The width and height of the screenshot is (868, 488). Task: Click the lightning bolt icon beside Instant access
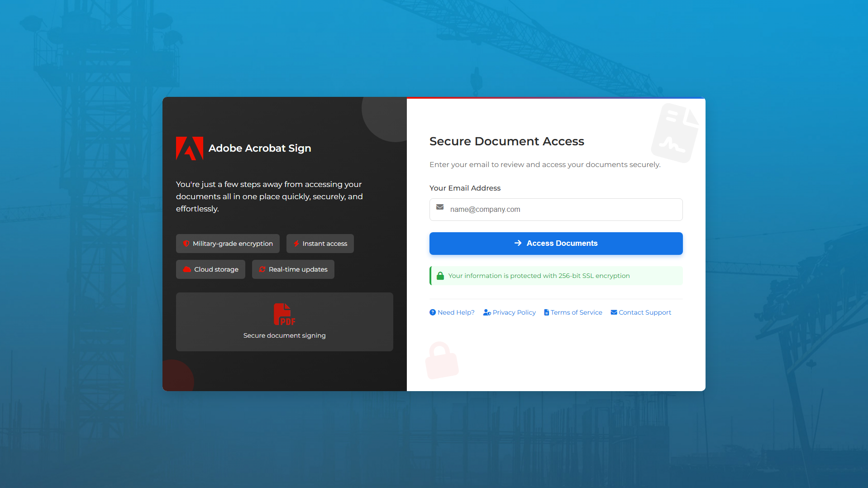pos(296,244)
